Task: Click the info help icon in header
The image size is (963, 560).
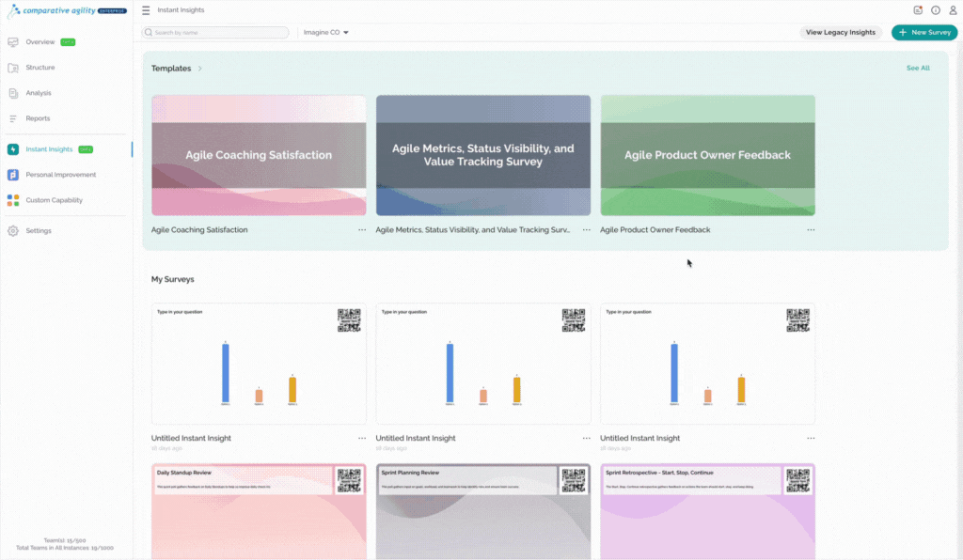Action: coord(936,9)
